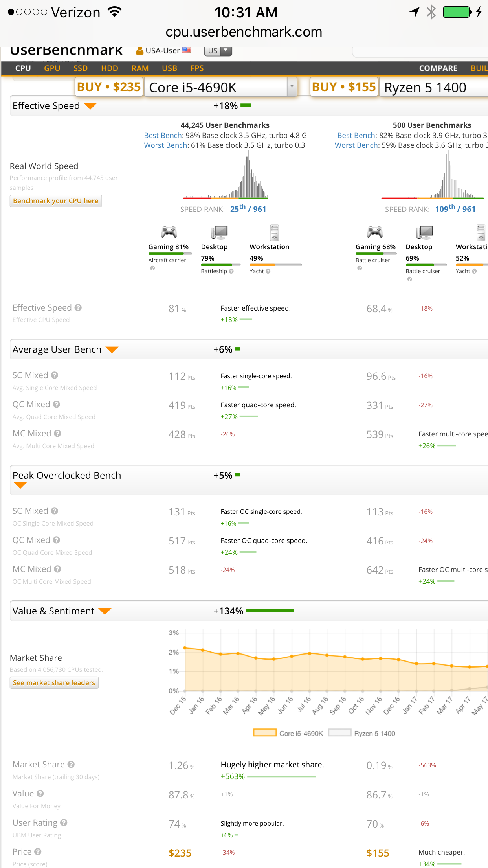
Task: Click the Core i5-4690K gaming controller icon
Action: 169,232
